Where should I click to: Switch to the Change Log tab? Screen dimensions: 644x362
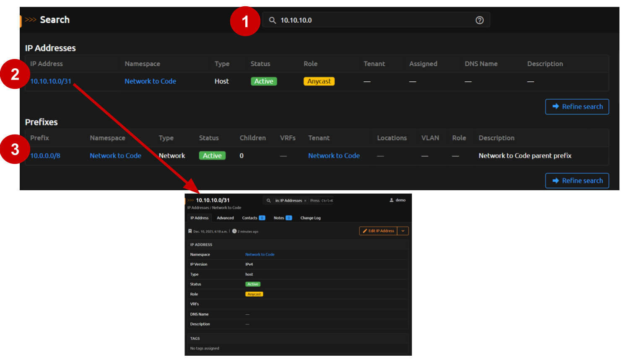click(x=310, y=218)
